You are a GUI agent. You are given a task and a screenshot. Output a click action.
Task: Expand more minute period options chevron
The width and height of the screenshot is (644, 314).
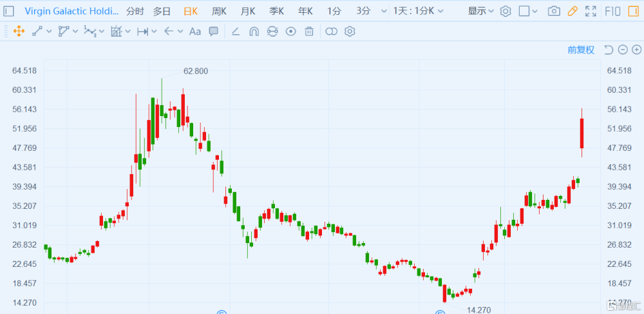click(x=384, y=11)
